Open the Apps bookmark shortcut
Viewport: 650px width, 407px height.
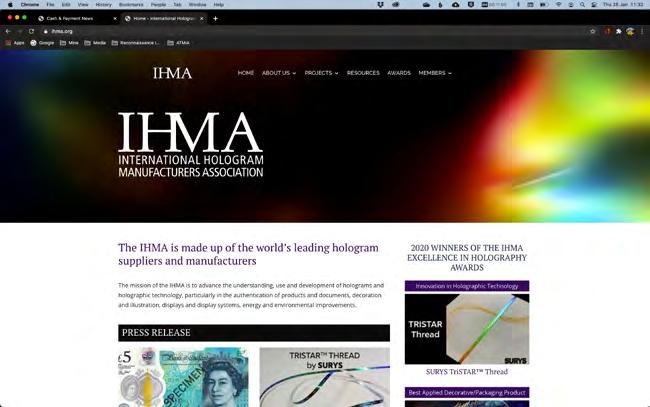pos(15,43)
